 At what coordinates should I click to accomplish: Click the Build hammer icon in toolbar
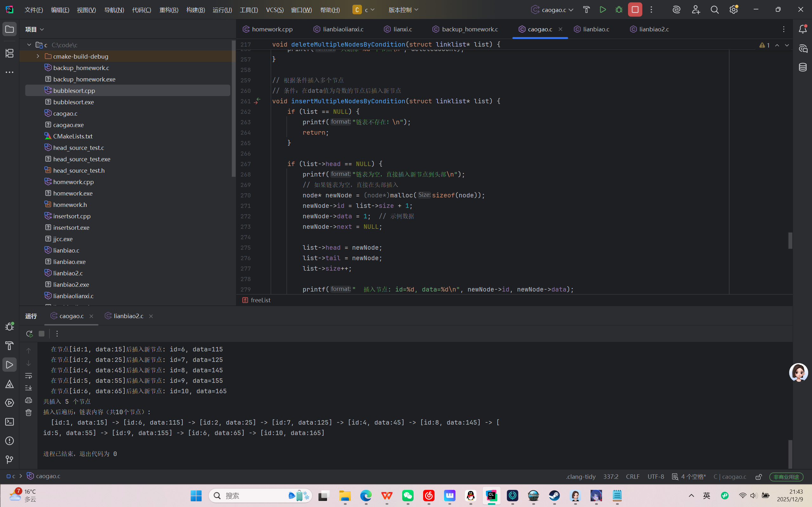pos(586,10)
